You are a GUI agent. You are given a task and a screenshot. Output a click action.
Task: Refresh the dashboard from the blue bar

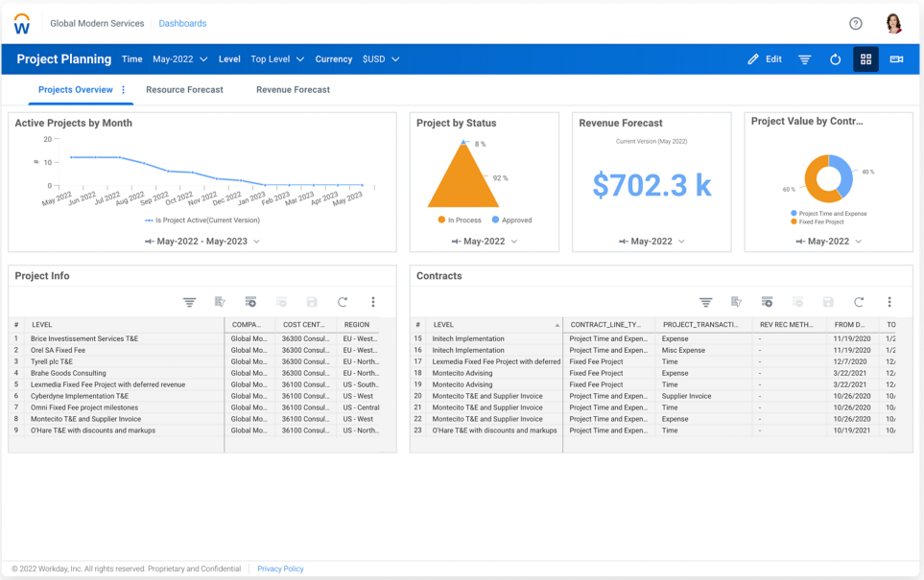[835, 58]
